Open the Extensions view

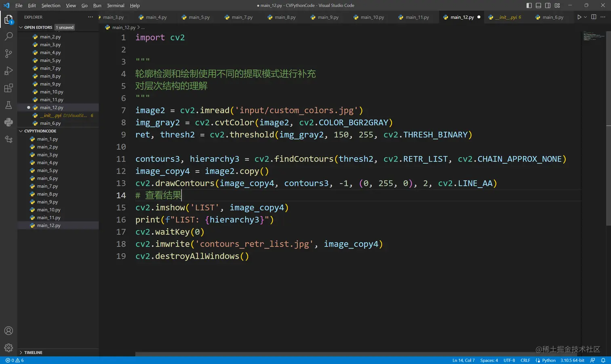coord(8,88)
